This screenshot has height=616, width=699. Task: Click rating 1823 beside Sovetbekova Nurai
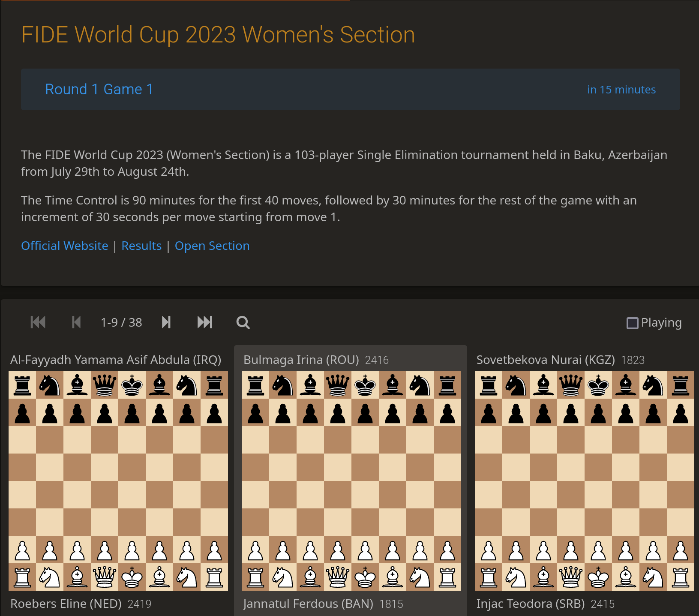click(x=633, y=360)
